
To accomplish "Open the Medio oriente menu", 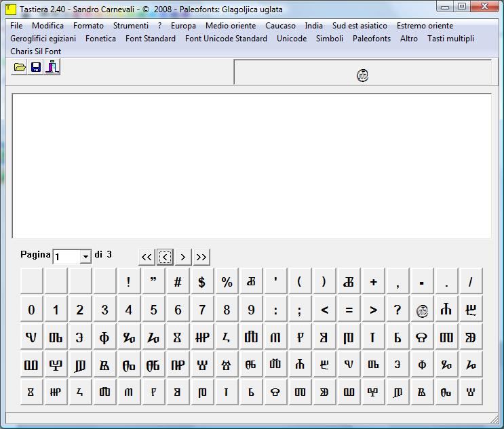I will (231, 26).
